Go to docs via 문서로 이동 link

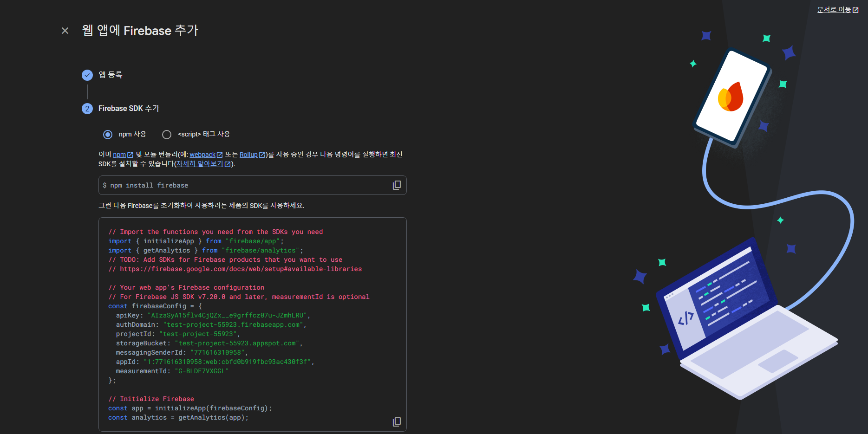tap(838, 10)
